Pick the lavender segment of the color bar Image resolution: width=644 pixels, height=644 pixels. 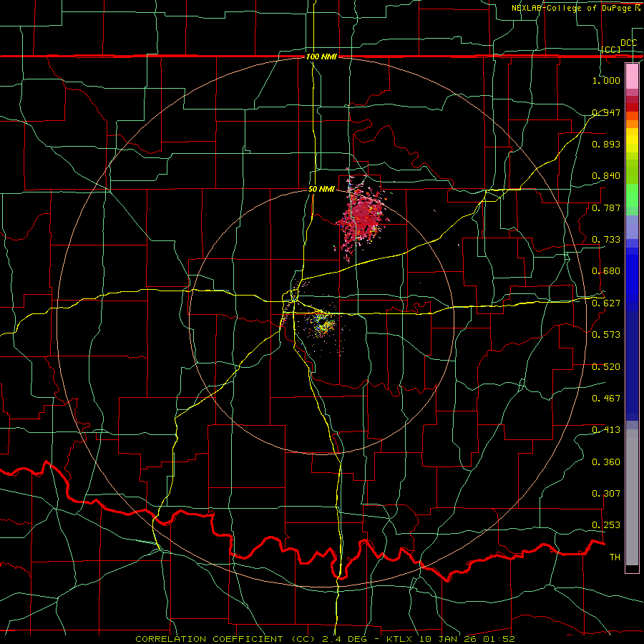click(632, 227)
